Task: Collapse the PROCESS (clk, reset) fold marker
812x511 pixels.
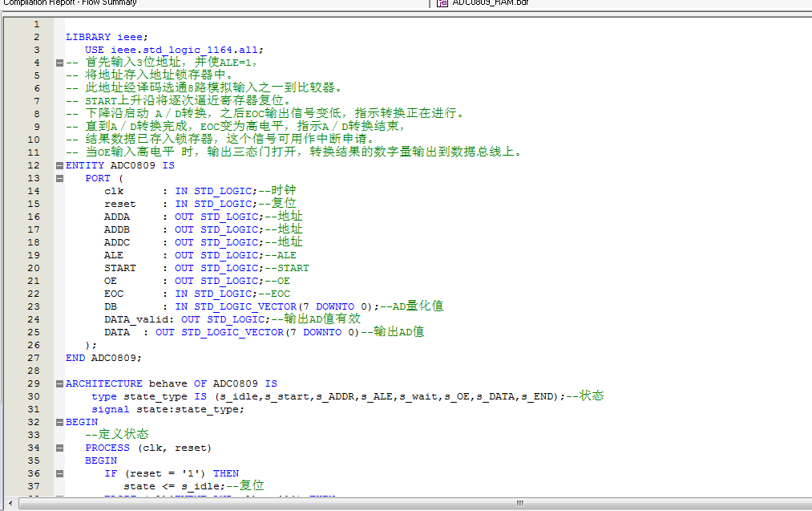Action: point(59,448)
